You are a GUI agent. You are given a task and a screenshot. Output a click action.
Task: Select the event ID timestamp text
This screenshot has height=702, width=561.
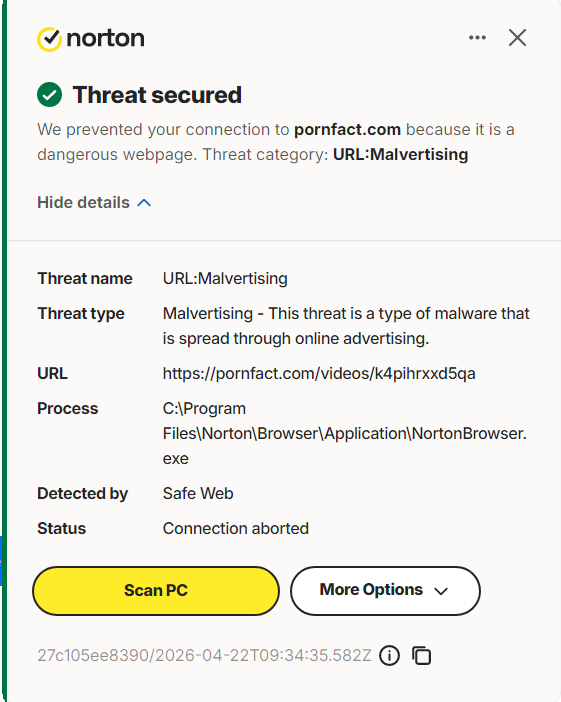click(204, 655)
